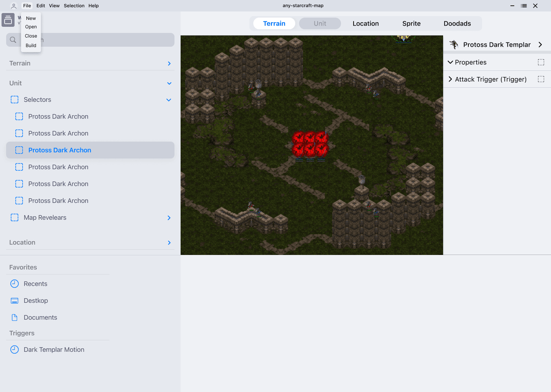Collapse the Unit section in sidebar
551x392 pixels.
169,83
